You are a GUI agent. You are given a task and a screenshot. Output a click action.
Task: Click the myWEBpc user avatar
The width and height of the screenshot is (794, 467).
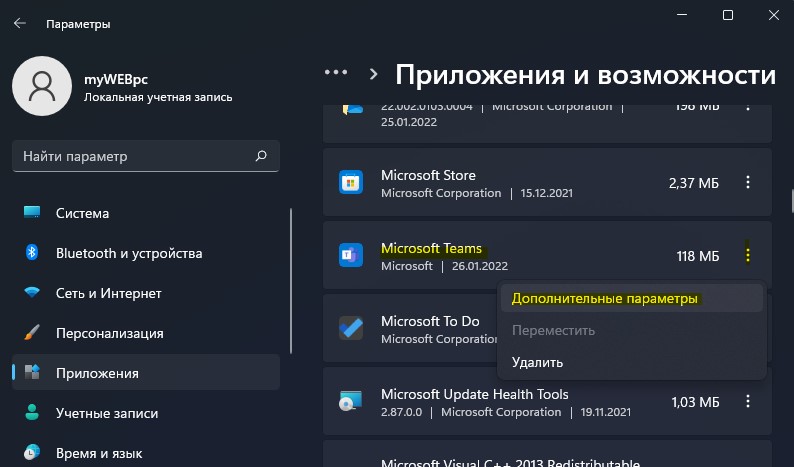click(x=42, y=86)
